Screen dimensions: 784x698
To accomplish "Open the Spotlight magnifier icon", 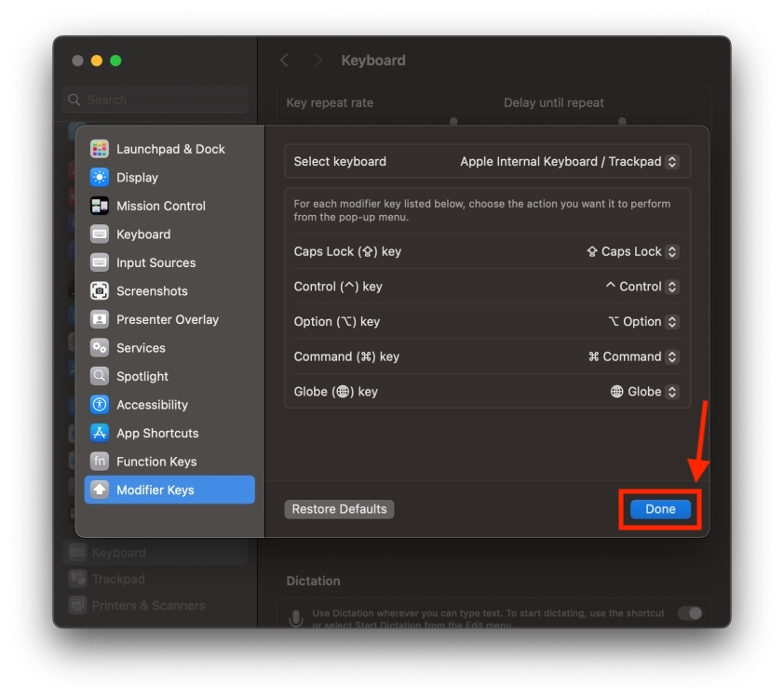I will coord(100,376).
